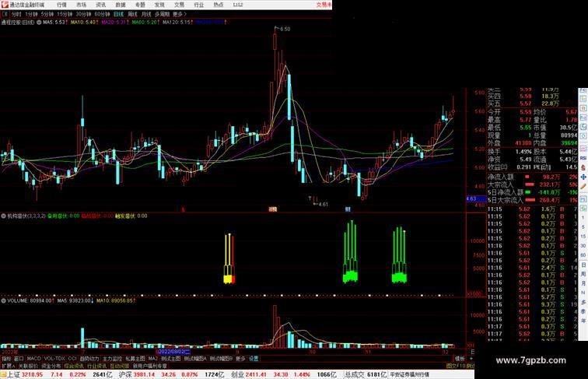Screen dimensions: 588x379
Task: Click the round settings icon beside MA5
Action: click(39, 23)
